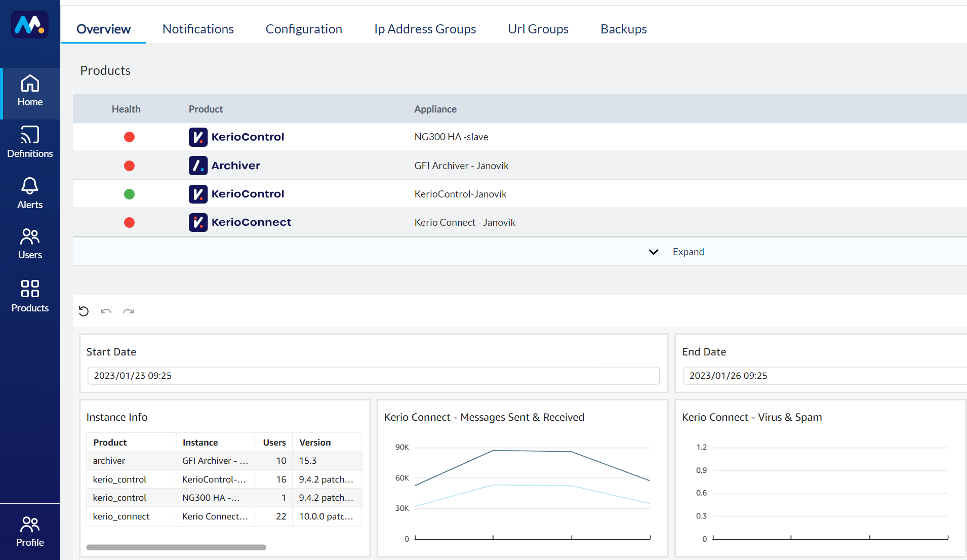
Task: Open Products in the sidebar
Action: (x=30, y=296)
